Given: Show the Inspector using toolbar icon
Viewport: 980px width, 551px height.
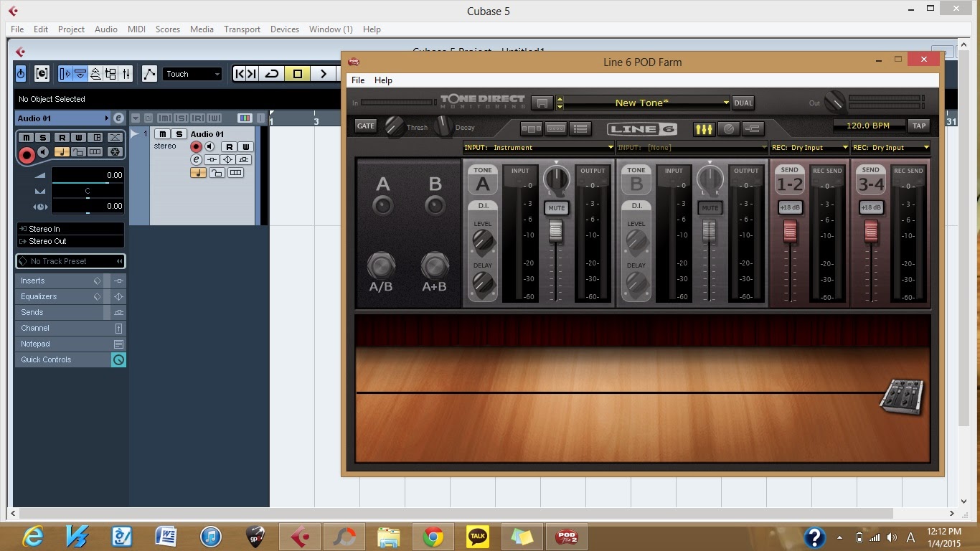Looking at the screenshot, I should (x=65, y=73).
